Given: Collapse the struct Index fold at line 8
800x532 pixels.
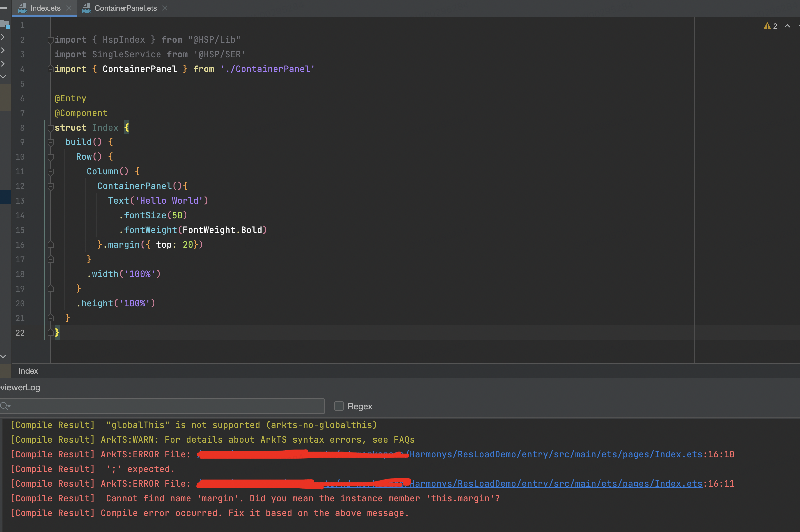Looking at the screenshot, I should click(51, 128).
